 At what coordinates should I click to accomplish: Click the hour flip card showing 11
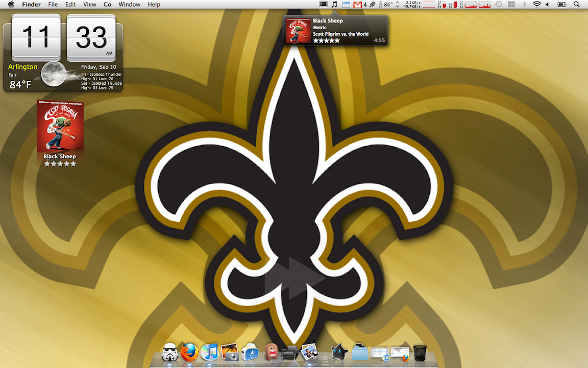coord(36,37)
